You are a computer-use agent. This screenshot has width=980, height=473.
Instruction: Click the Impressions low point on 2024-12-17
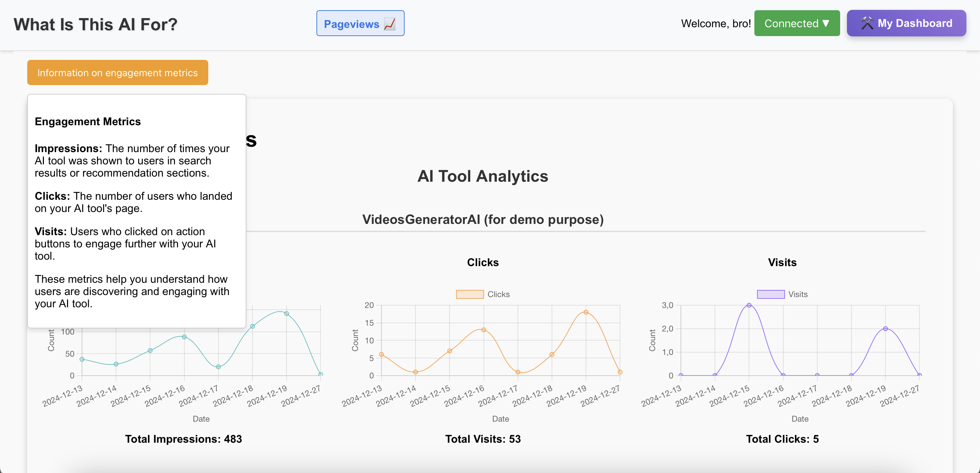(x=218, y=367)
